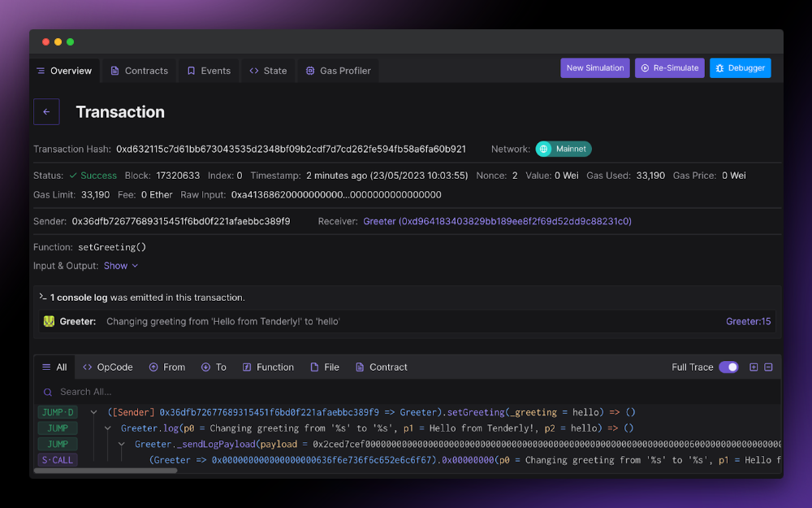The image size is (812, 508).
Task: Click the New Simulation button
Action: 595,67
